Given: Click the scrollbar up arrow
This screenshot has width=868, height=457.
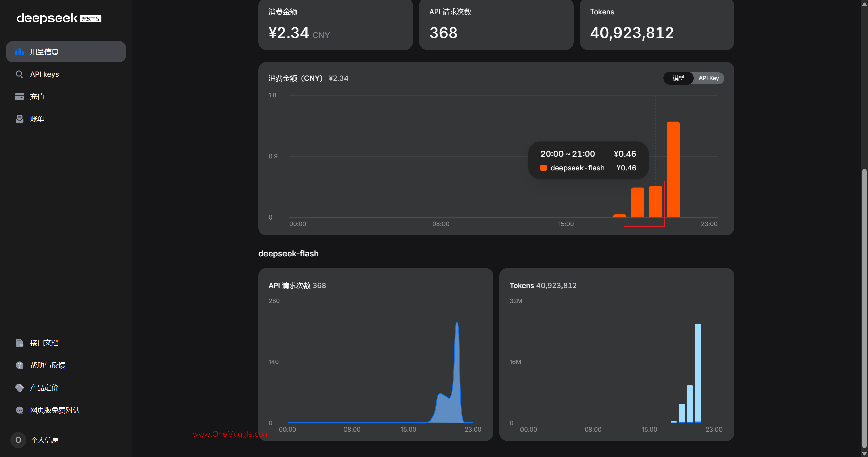Looking at the screenshot, I should [864, 4].
